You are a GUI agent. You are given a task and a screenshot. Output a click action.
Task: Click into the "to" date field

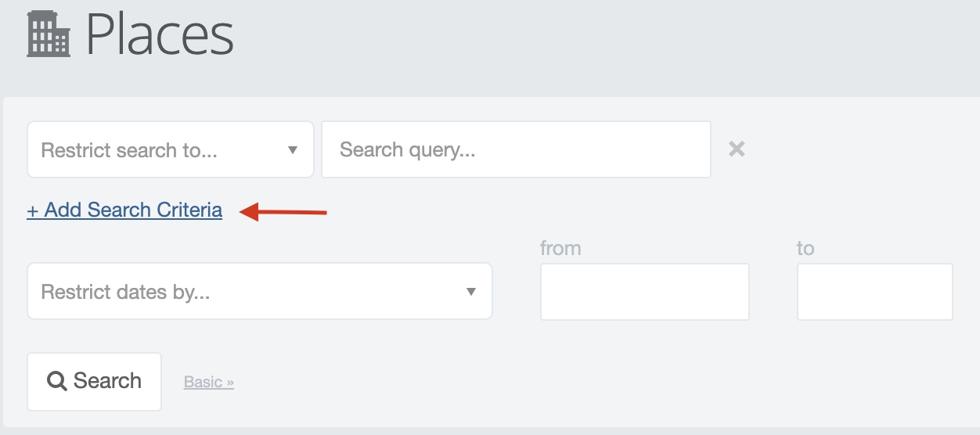click(875, 292)
